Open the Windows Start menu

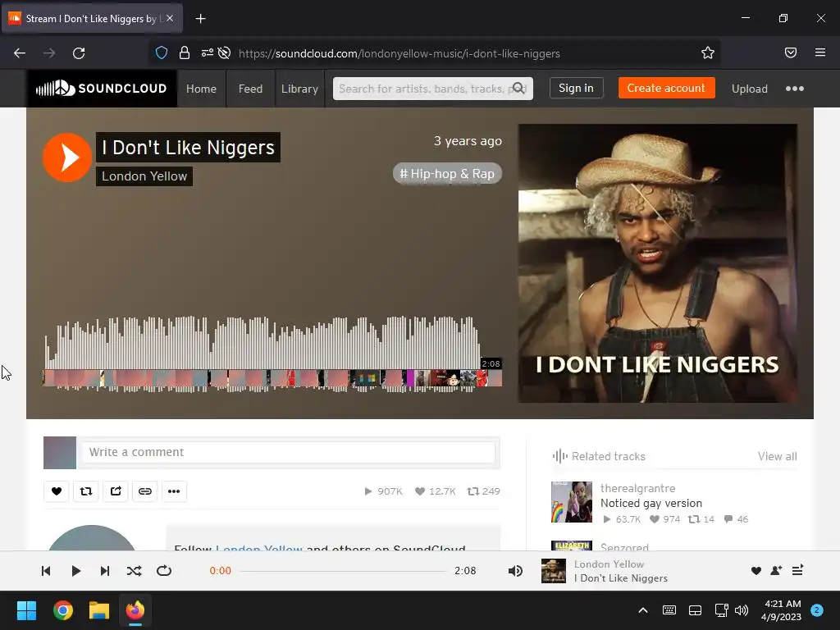point(26,610)
